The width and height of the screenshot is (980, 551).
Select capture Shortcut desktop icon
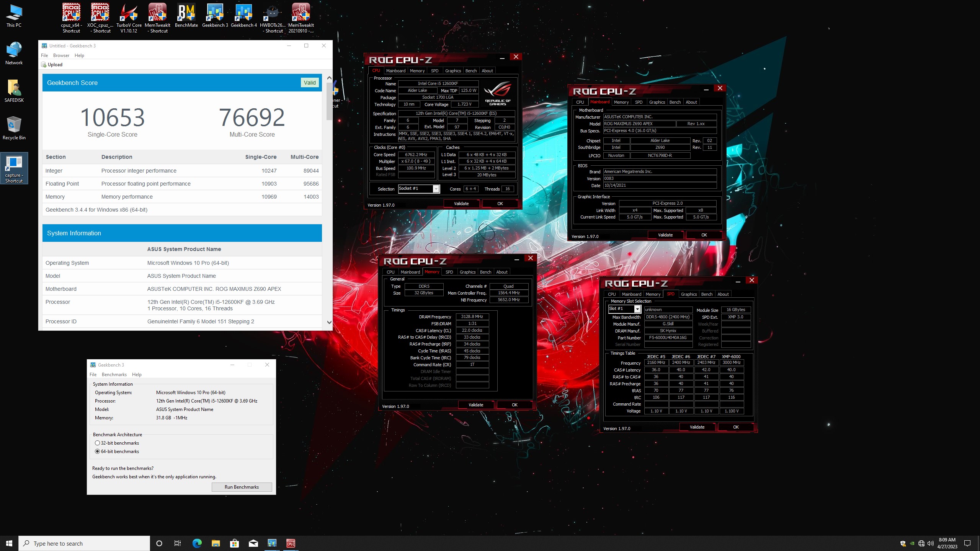coord(14,168)
